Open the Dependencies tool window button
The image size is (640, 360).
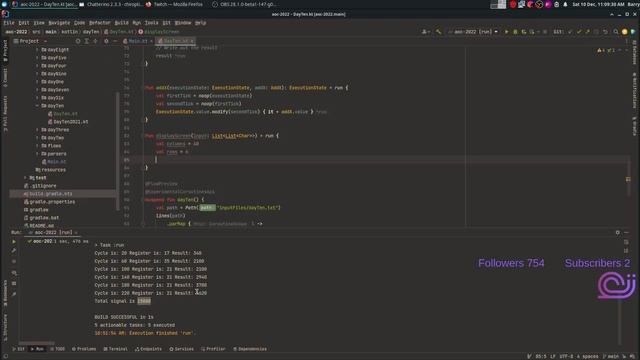coord(250,349)
